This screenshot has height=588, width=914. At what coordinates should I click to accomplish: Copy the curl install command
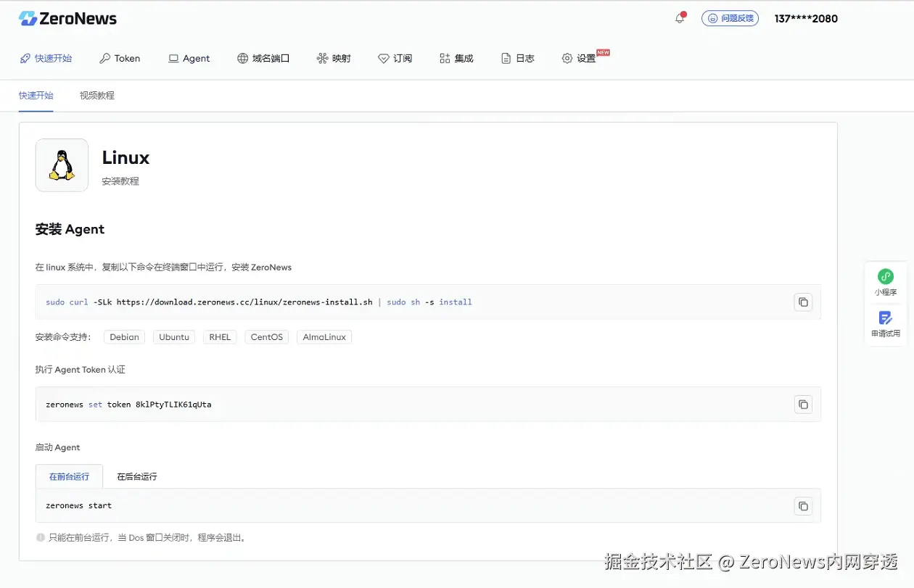[x=803, y=302]
